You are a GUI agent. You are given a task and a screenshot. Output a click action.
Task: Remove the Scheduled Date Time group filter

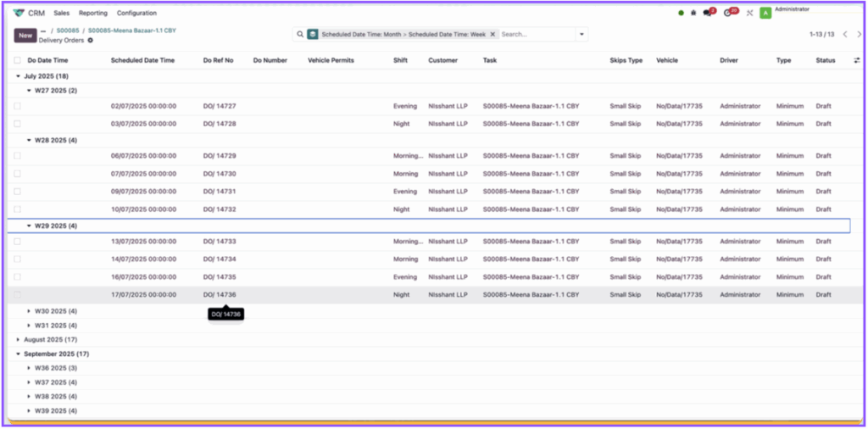(x=492, y=35)
